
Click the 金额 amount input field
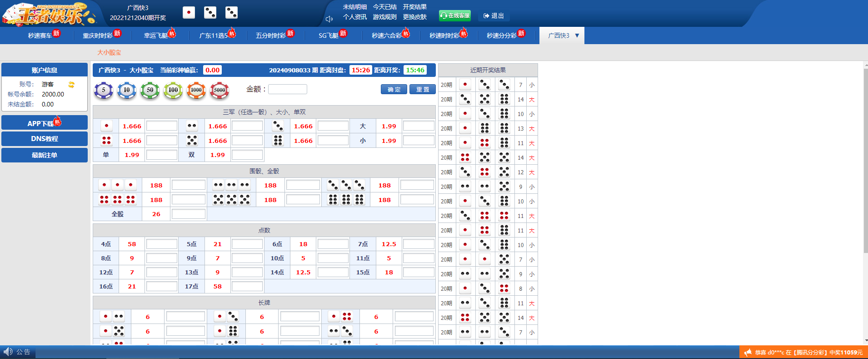(x=288, y=89)
